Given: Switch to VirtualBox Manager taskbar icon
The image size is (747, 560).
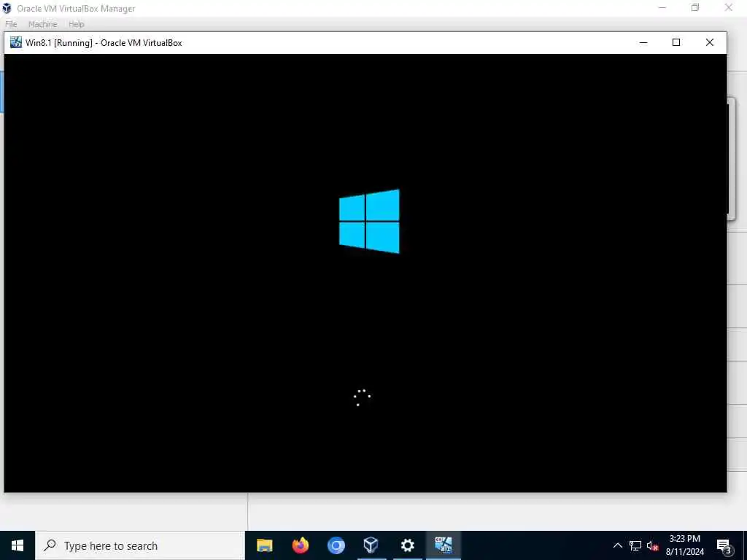Looking at the screenshot, I should pyautogui.click(x=371, y=545).
